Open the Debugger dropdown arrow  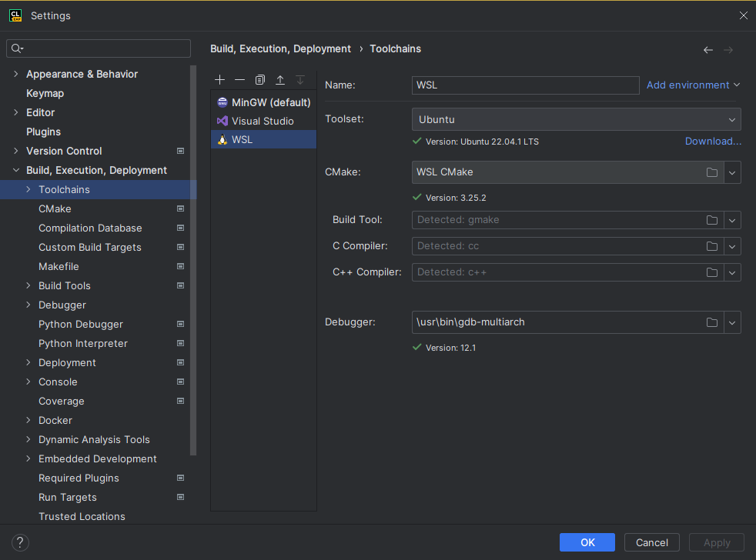point(732,322)
